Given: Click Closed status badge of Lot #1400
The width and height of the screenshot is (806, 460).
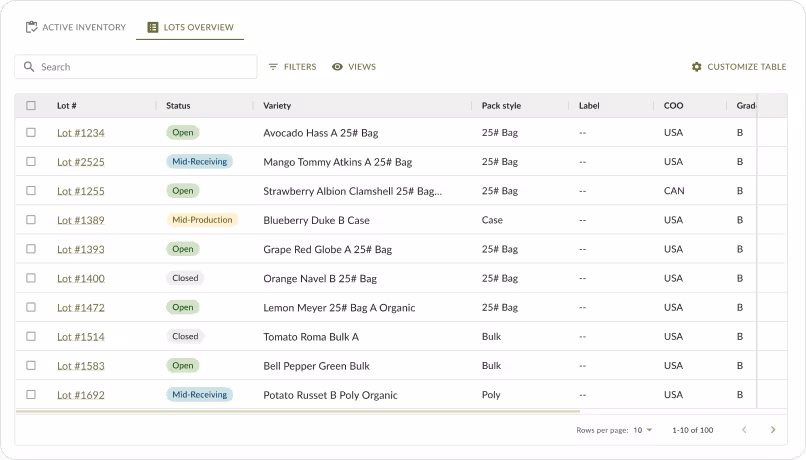Looking at the screenshot, I should (x=185, y=278).
